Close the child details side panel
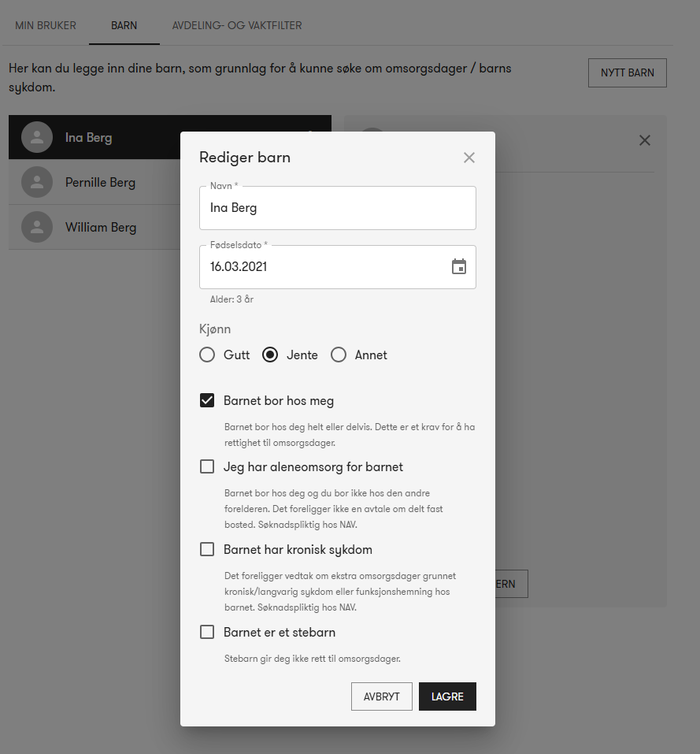700x754 pixels. pyautogui.click(x=645, y=140)
